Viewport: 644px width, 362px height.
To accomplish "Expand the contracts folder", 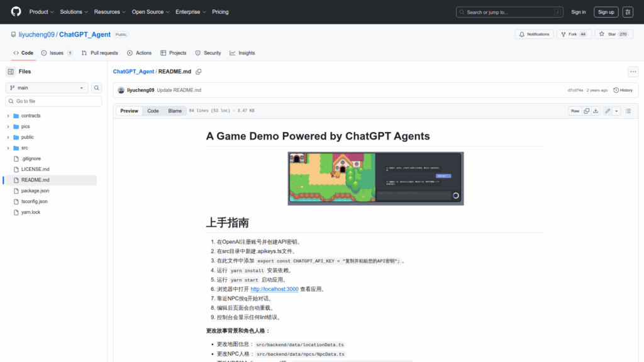I will [8, 116].
